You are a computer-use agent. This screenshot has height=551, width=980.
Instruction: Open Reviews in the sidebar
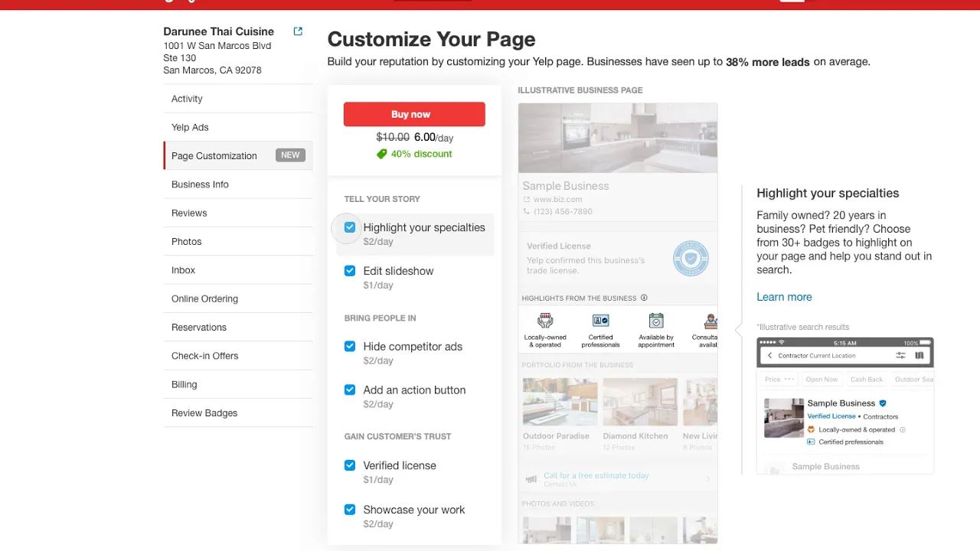pyautogui.click(x=238, y=213)
